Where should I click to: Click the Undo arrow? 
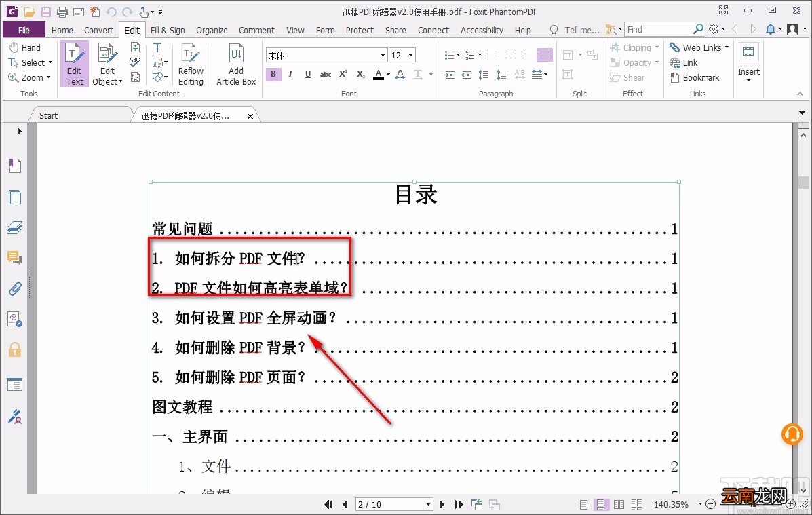111,12
